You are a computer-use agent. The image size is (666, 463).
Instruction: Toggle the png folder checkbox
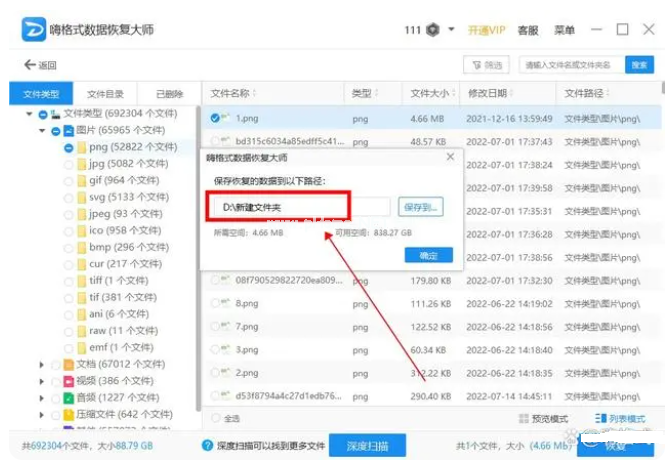click(x=68, y=148)
